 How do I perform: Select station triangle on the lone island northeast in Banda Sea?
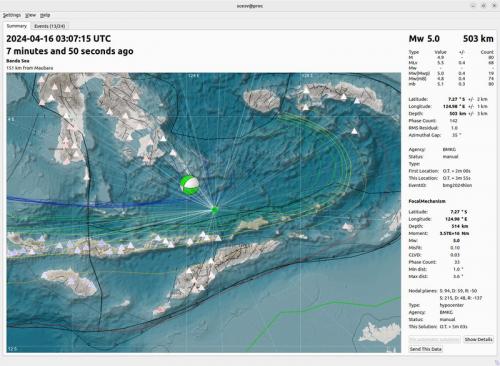(355, 131)
